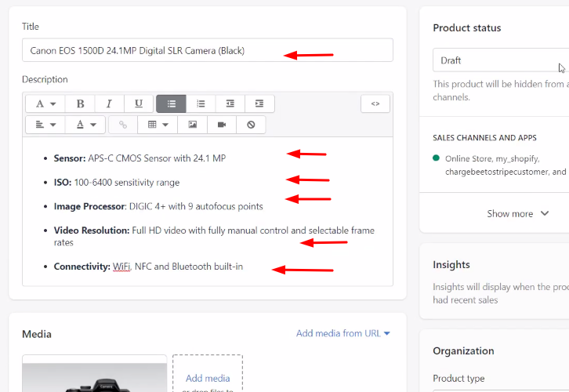Image resolution: width=569 pixels, height=392 pixels.
Task: Click the Insights heading
Action: 451,265
